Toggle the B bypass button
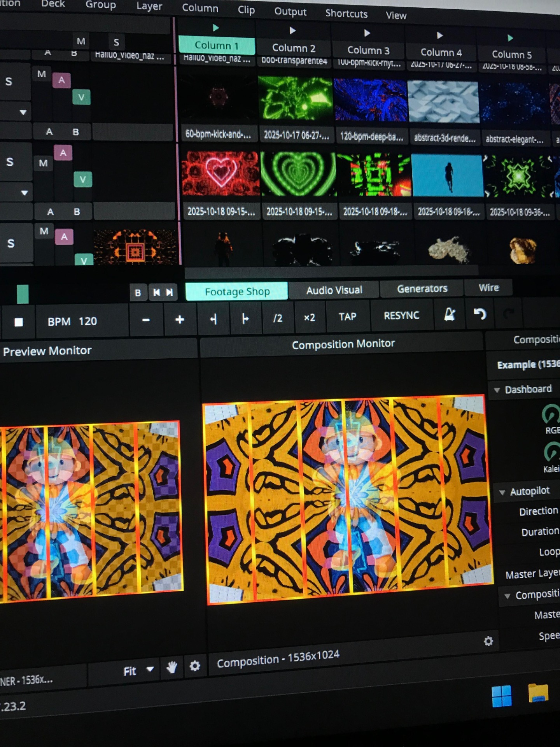560x747 pixels. 138,293
